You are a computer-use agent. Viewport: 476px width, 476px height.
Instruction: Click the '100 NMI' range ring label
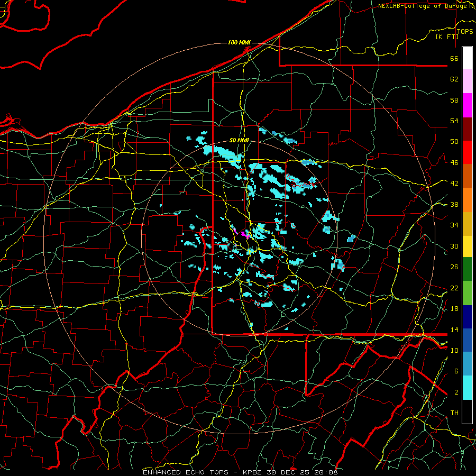[x=239, y=42]
